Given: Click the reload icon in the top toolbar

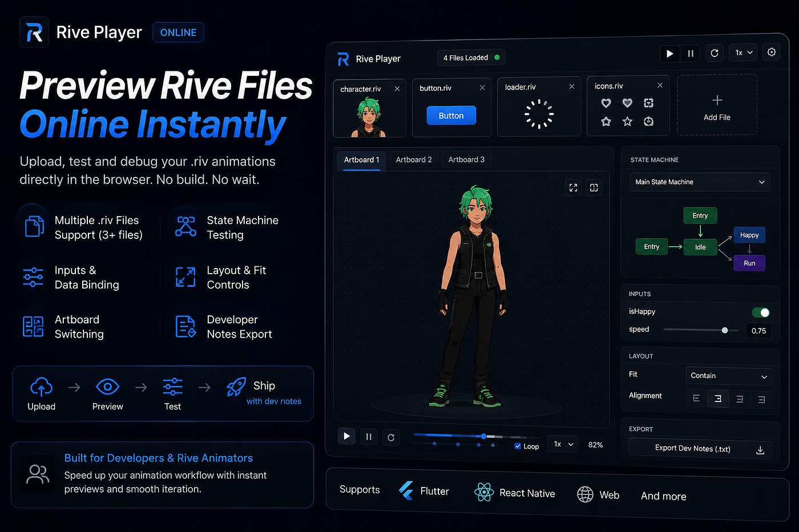Looking at the screenshot, I should pos(715,53).
